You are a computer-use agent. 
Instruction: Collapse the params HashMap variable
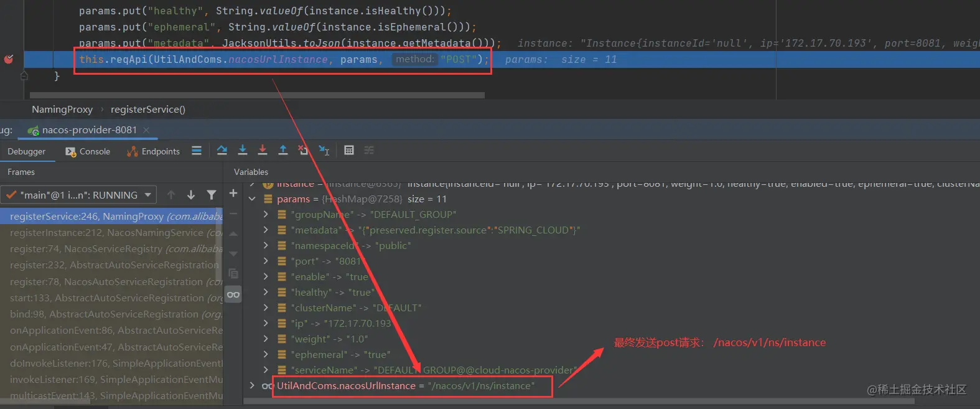(252, 199)
